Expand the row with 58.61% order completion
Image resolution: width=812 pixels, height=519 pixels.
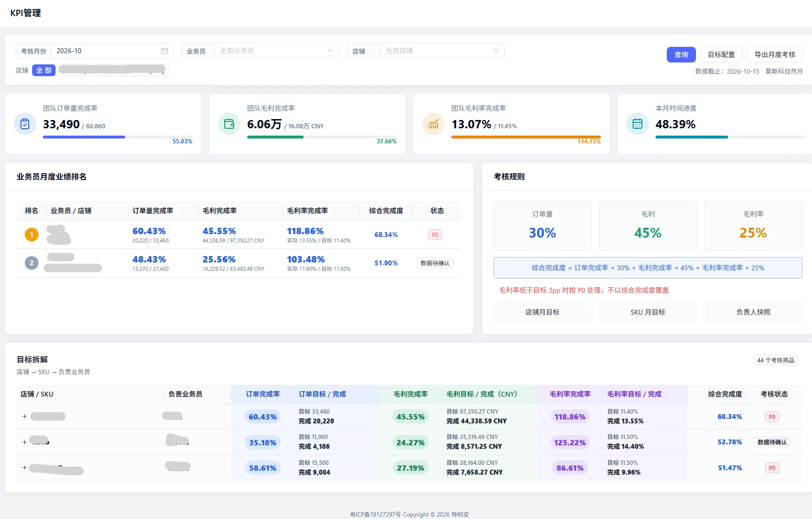tap(24, 467)
